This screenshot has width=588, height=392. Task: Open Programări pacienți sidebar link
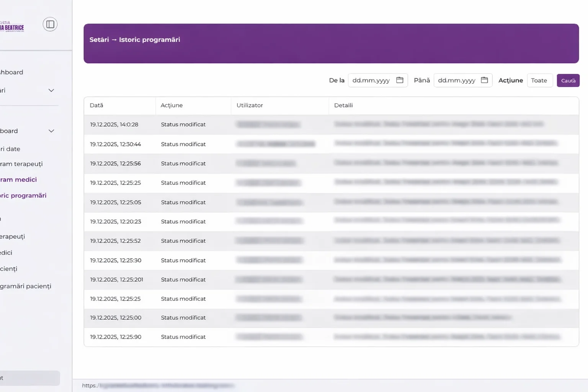coord(26,286)
